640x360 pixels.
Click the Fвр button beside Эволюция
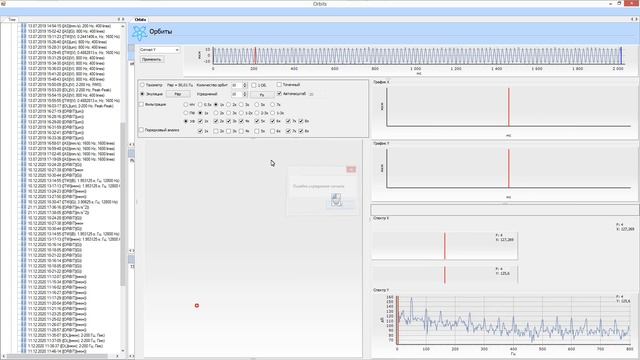click(x=178, y=94)
